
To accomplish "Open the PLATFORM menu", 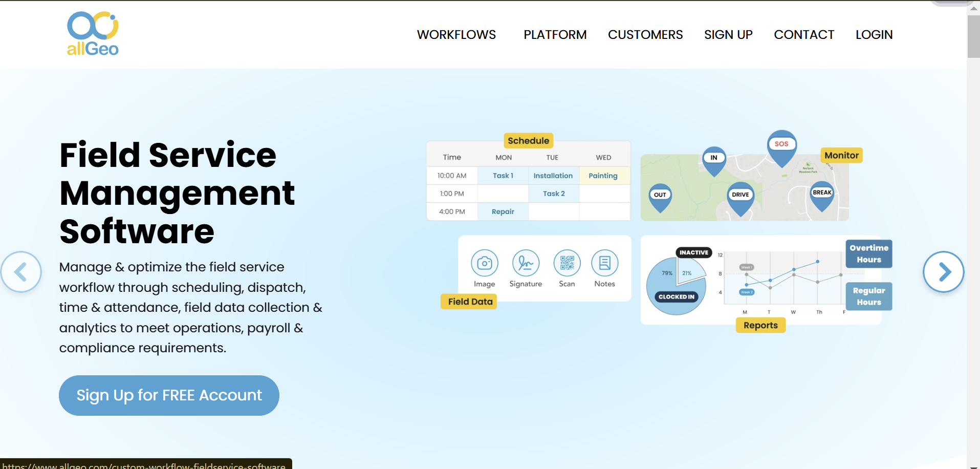I will pyautogui.click(x=555, y=35).
